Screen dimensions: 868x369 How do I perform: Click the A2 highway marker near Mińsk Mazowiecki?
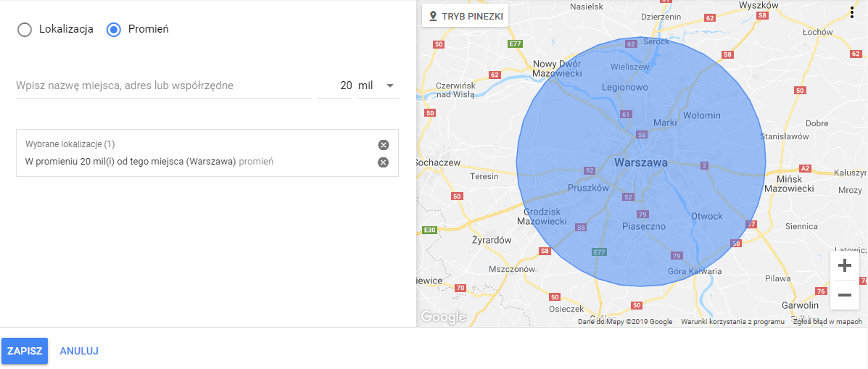tap(805, 168)
